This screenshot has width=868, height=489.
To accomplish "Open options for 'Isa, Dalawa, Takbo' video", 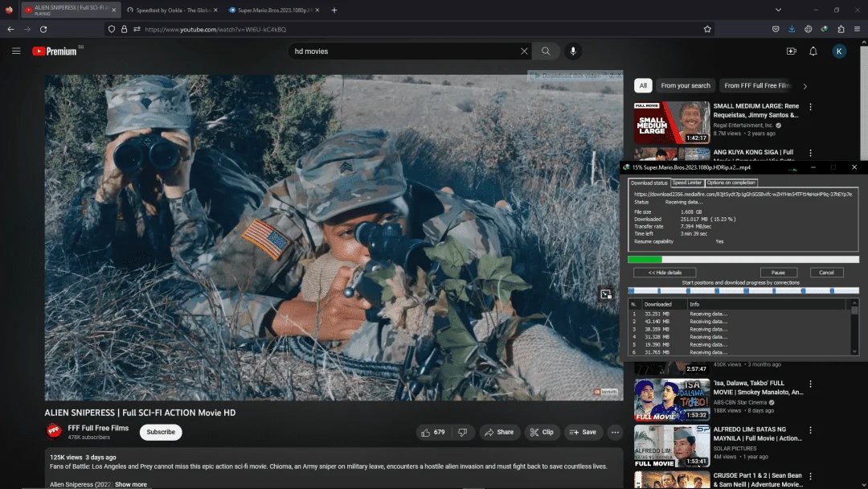I will click(x=810, y=384).
